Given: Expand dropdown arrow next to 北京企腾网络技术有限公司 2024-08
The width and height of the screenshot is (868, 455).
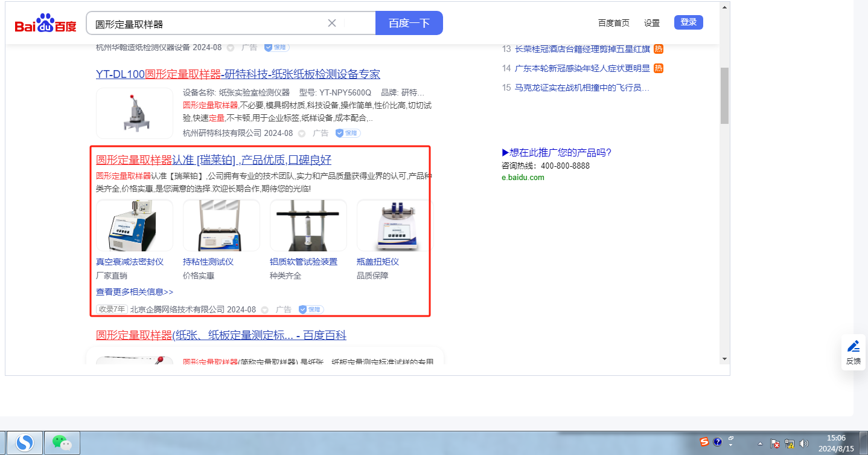Looking at the screenshot, I should (264, 309).
